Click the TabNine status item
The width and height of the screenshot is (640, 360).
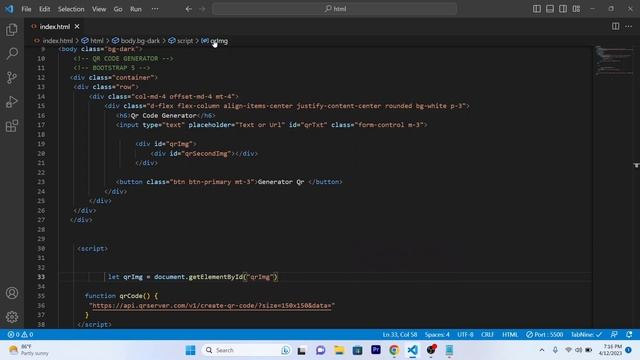pyautogui.click(x=586, y=334)
